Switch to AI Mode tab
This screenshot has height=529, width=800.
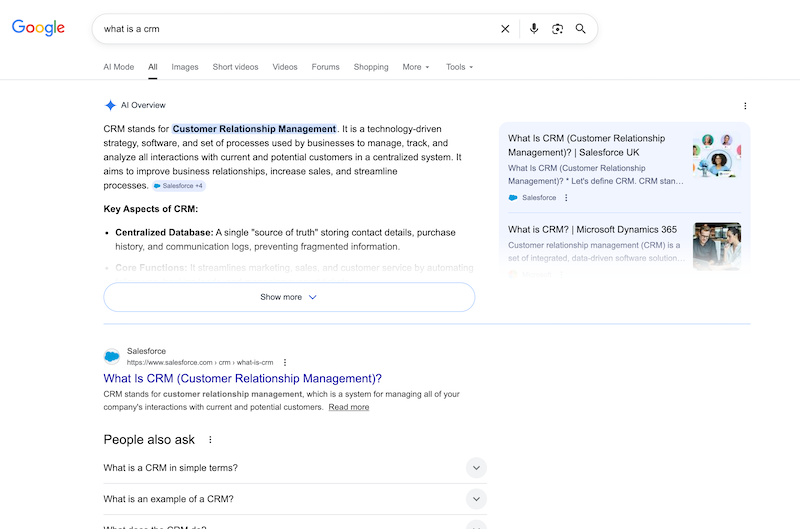[119, 67]
